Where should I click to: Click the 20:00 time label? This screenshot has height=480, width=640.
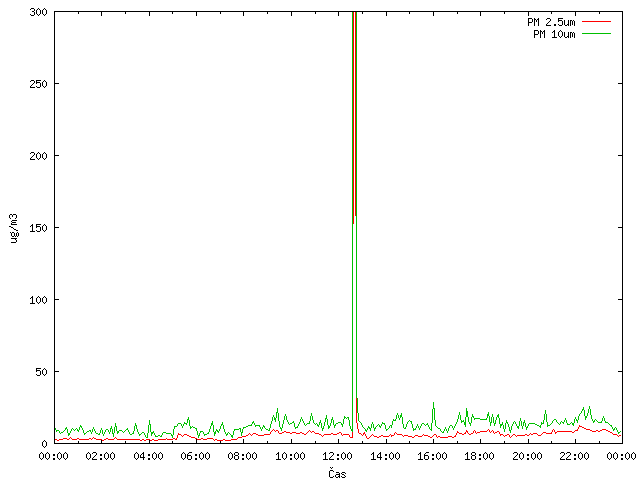point(527,456)
